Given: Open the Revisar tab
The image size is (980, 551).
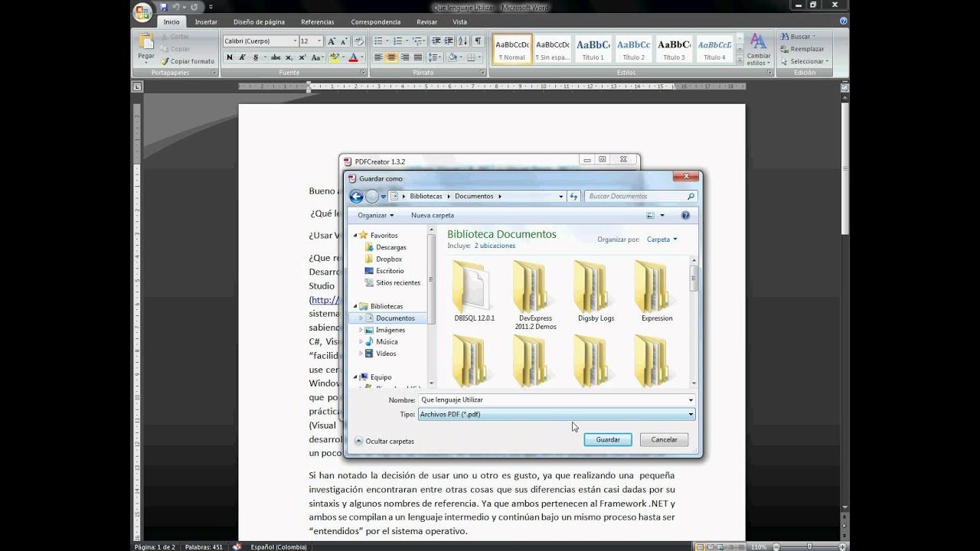Looking at the screenshot, I should [426, 22].
